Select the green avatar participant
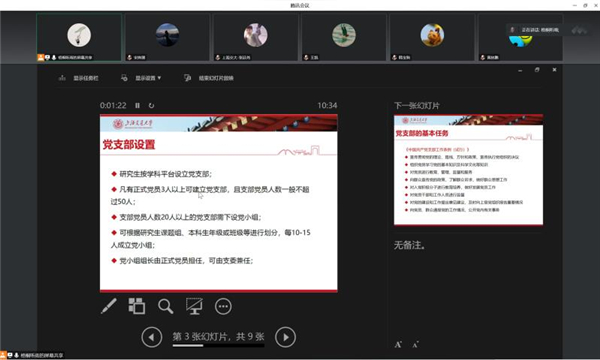The height and width of the screenshot is (360, 600). point(344,35)
